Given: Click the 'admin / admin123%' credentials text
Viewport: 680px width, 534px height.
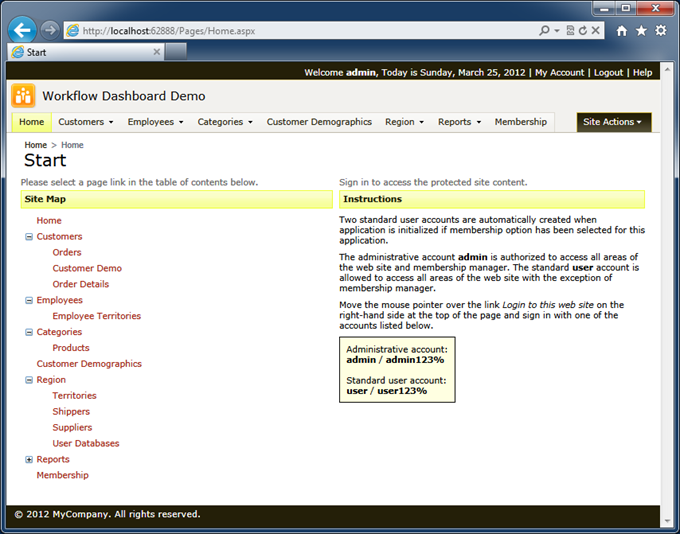Looking at the screenshot, I should 395,360.
